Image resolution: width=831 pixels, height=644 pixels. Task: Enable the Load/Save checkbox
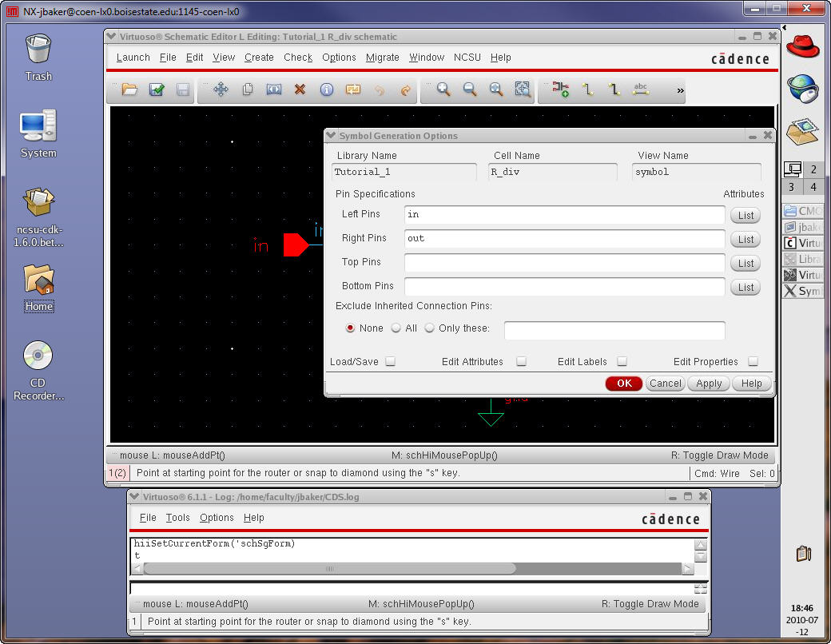pos(391,362)
